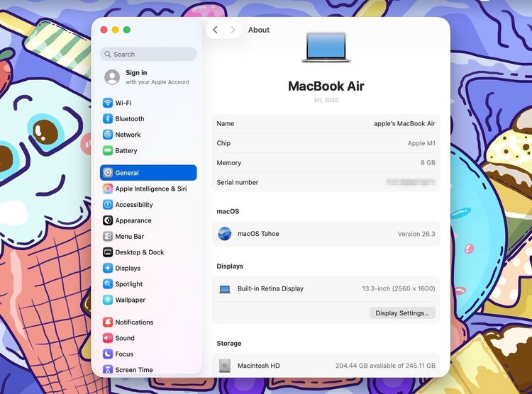532x394 pixels.
Task: Select the Bluetooth sidebar label
Action: point(130,118)
